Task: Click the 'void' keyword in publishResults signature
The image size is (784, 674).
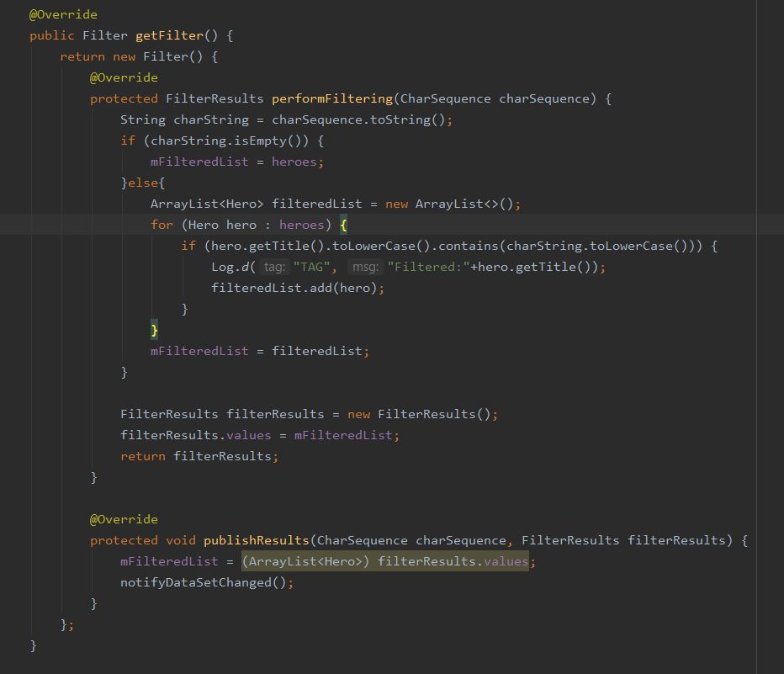Action: [x=181, y=540]
